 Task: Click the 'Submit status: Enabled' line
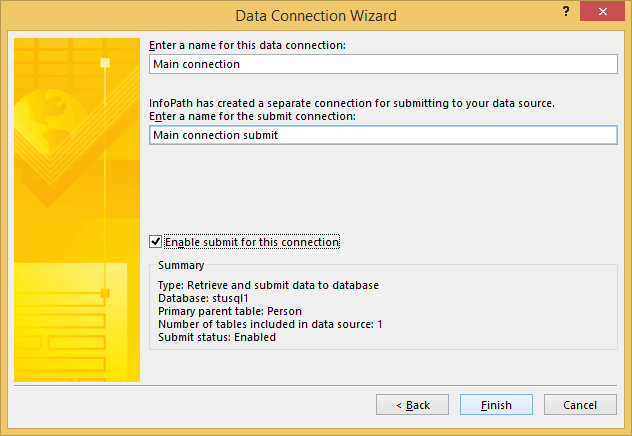pos(217,337)
